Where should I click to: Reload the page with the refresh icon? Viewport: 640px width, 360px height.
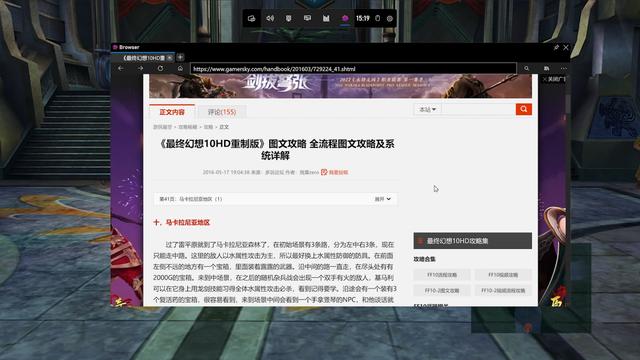pyautogui.click(x=160, y=68)
